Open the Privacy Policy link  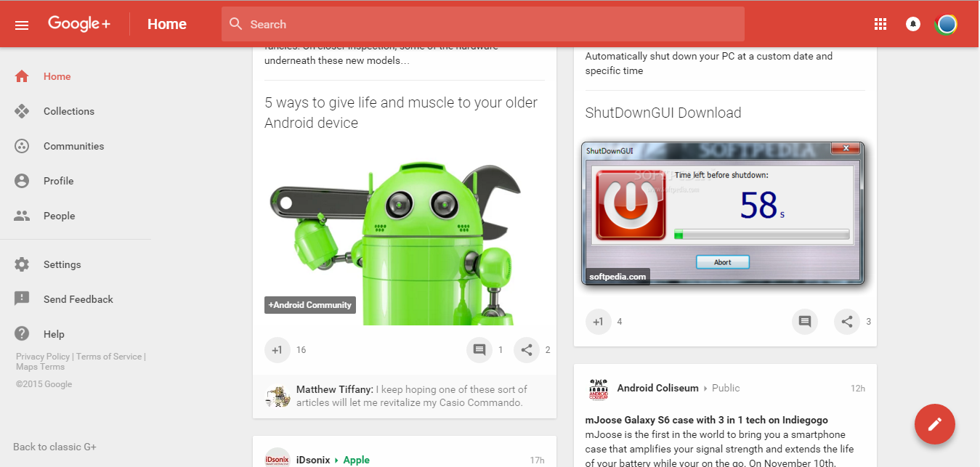[43, 357]
